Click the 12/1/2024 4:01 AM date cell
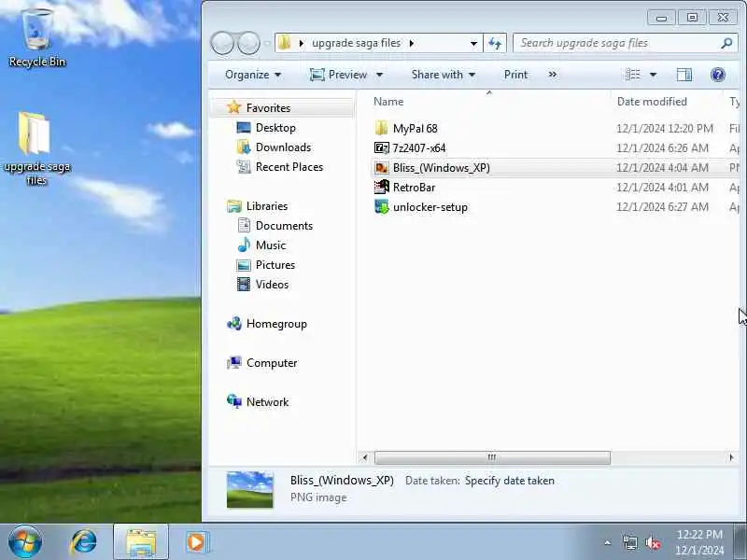The width and height of the screenshot is (747, 560). [x=662, y=188]
